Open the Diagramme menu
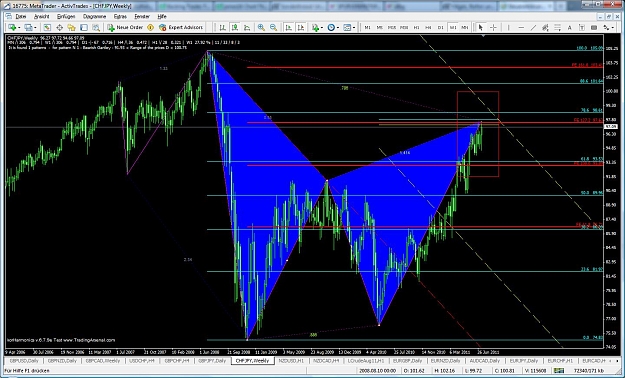This screenshot has width=625, height=378. point(94,16)
